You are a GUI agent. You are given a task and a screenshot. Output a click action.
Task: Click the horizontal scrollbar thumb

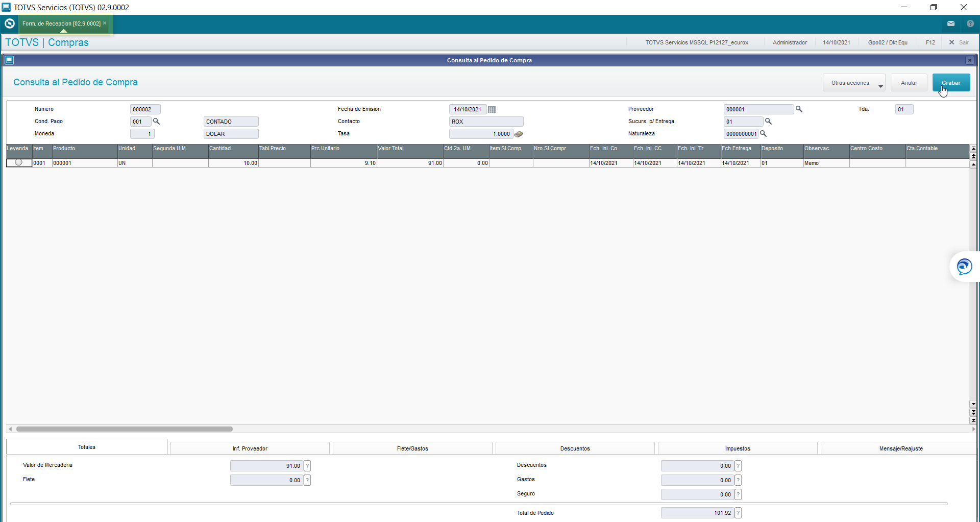tap(125, 429)
